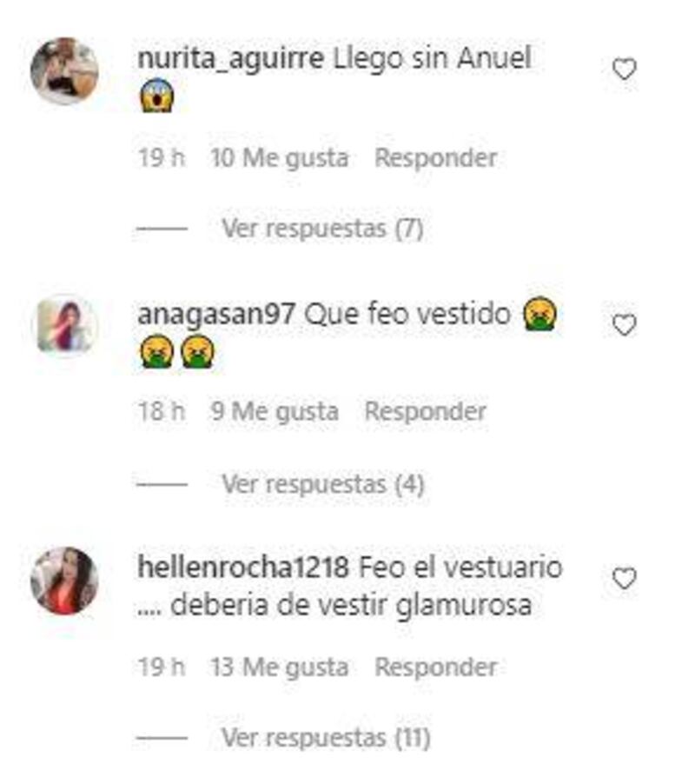The height and width of the screenshot is (784, 695).
Task: Open hellenrocha1218's profile picture
Action: [x=64, y=581]
